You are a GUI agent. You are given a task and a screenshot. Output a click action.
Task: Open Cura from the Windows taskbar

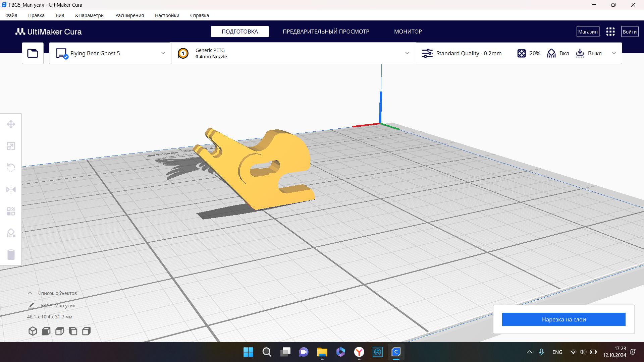(x=396, y=352)
